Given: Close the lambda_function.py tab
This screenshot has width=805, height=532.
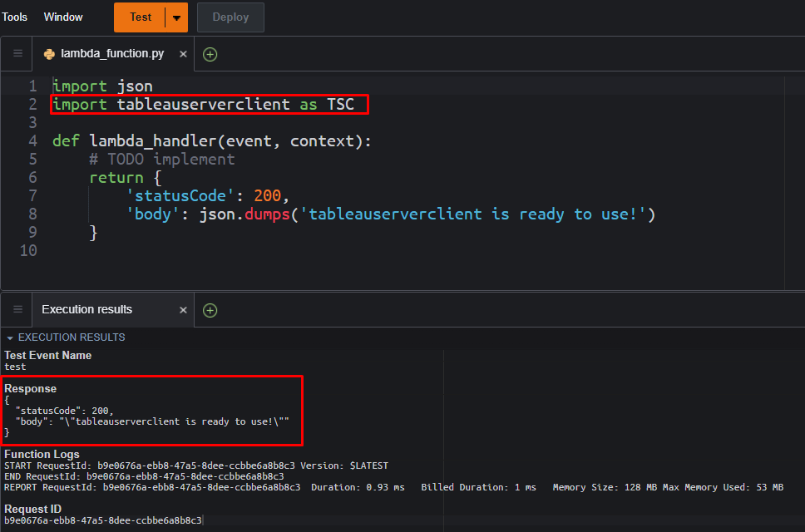Looking at the screenshot, I should pyautogui.click(x=183, y=54).
